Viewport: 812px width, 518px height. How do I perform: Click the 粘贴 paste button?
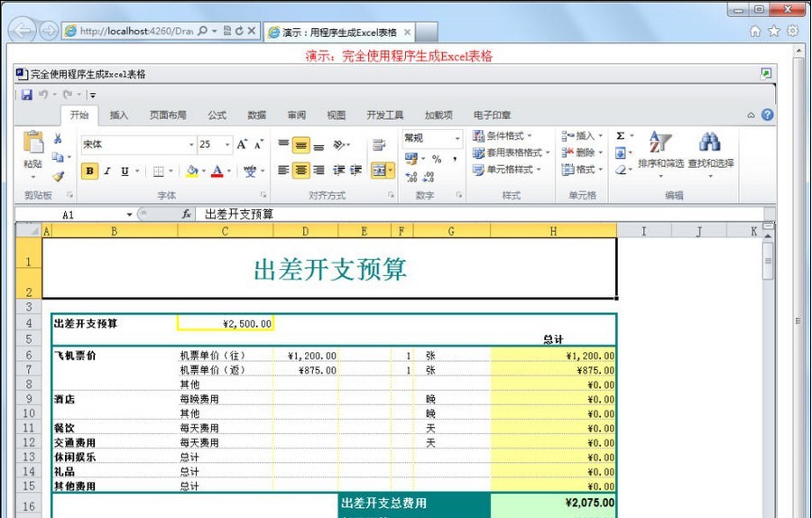(x=32, y=152)
